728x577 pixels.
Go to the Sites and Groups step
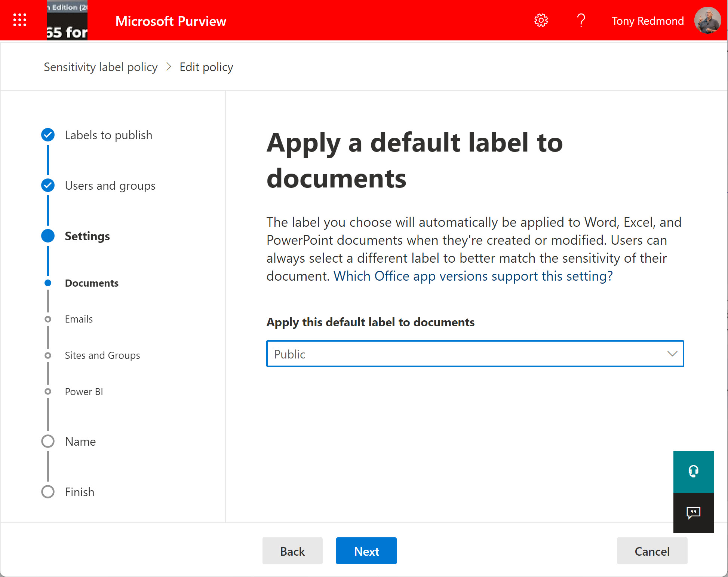102,355
